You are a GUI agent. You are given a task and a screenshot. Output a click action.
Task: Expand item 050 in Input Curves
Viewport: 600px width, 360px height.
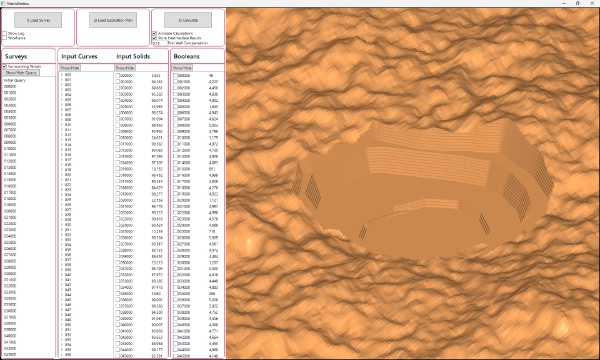62,324
